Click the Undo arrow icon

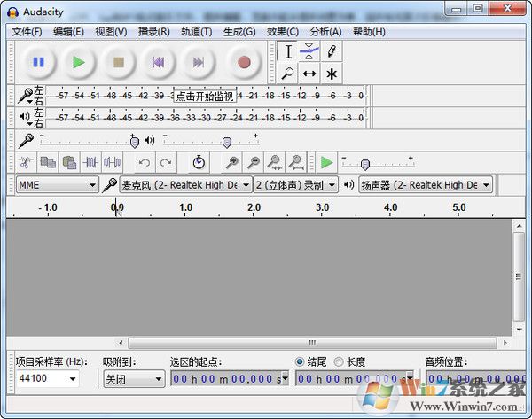pyautogui.click(x=145, y=162)
